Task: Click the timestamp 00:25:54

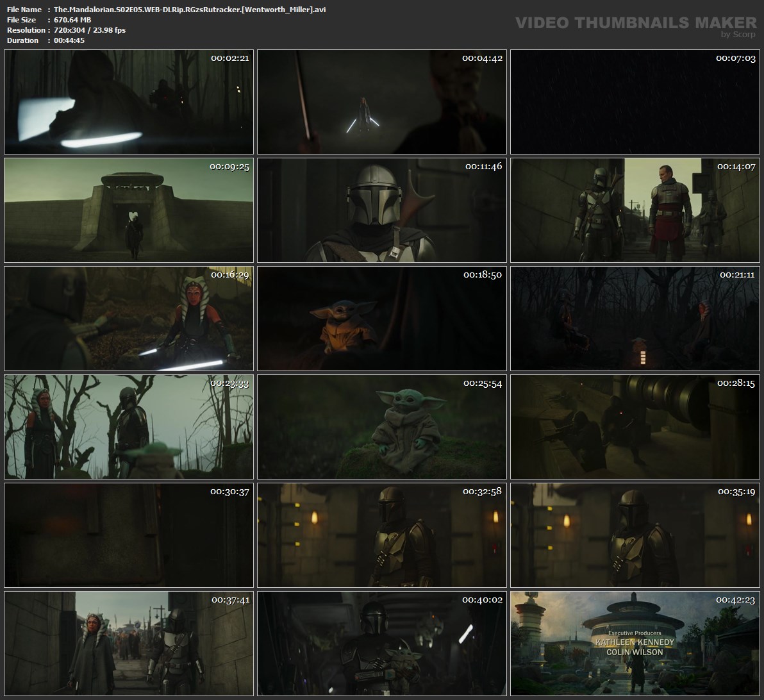Action: pos(483,383)
